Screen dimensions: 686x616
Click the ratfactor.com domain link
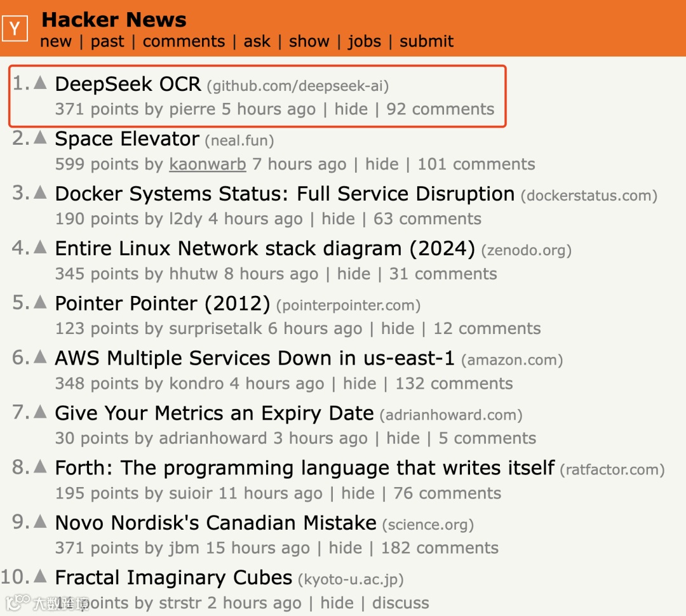(612, 470)
